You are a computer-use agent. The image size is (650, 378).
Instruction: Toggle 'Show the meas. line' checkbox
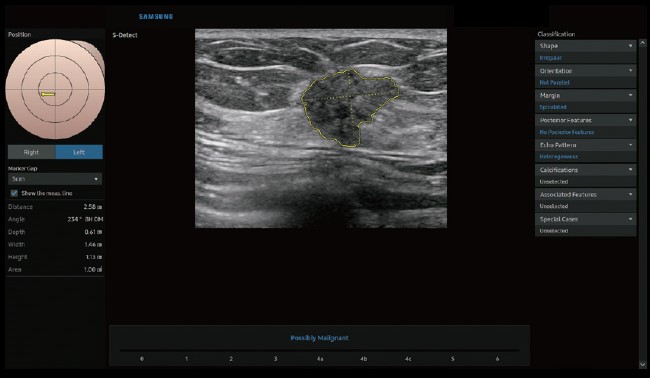[14, 193]
